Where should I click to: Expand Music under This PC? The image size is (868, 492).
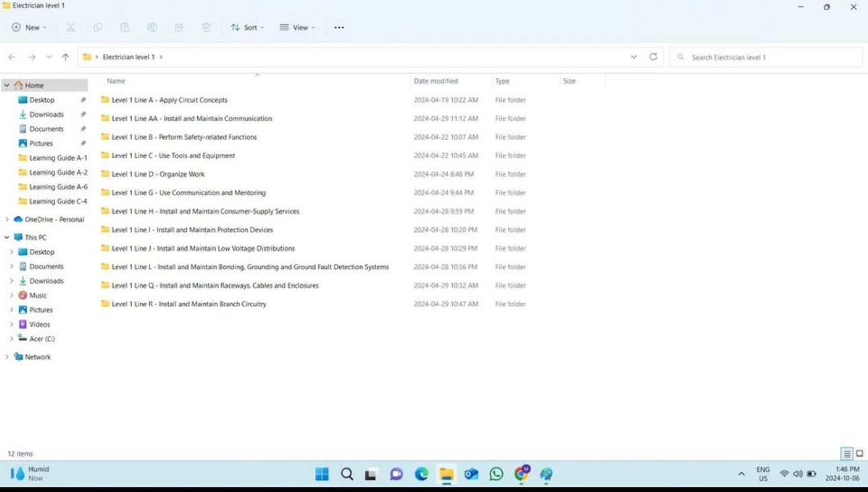click(11, 295)
